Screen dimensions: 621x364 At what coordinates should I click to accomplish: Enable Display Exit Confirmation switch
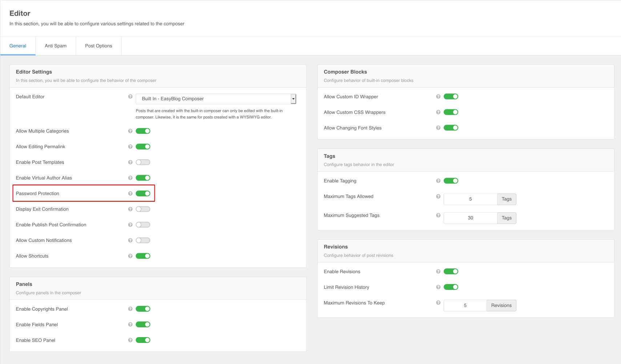143,209
